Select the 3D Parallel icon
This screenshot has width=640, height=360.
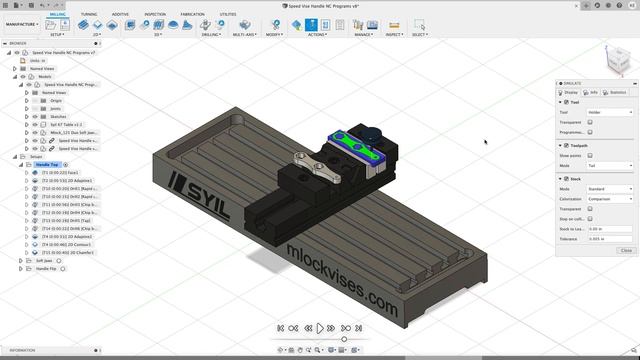(x=159, y=25)
